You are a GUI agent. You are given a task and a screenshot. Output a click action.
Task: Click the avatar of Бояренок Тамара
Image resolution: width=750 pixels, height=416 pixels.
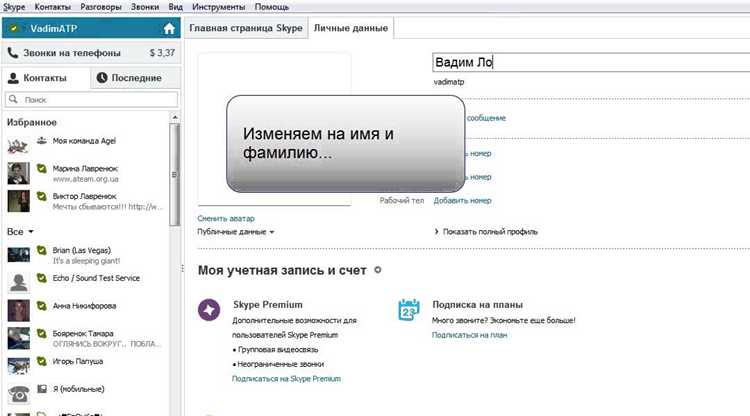(x=19, y=338)
